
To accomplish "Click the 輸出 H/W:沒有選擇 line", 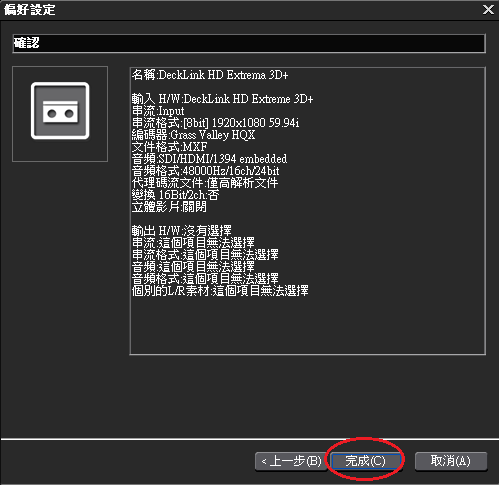I will point(181,231).
